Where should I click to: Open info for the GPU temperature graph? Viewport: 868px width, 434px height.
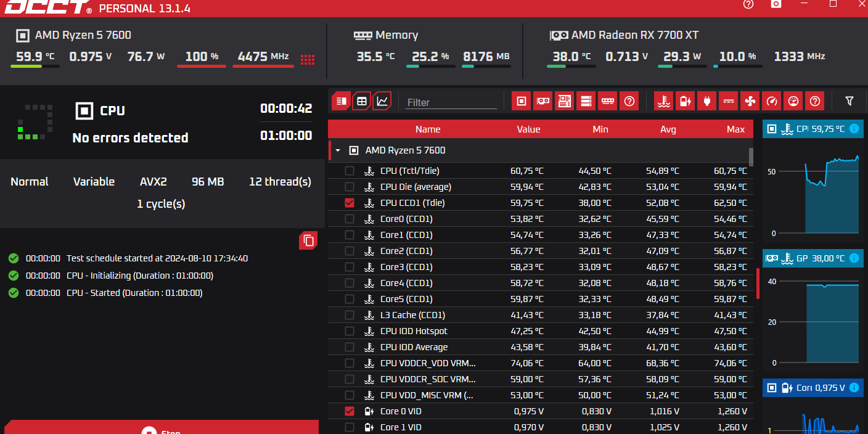[854, 260]
